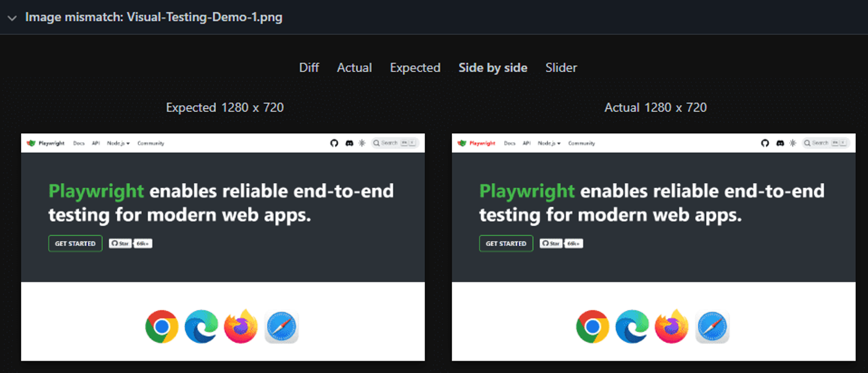Open API link in Actual image
Viewport: 868px width, 373px height.
pos(526,143)
